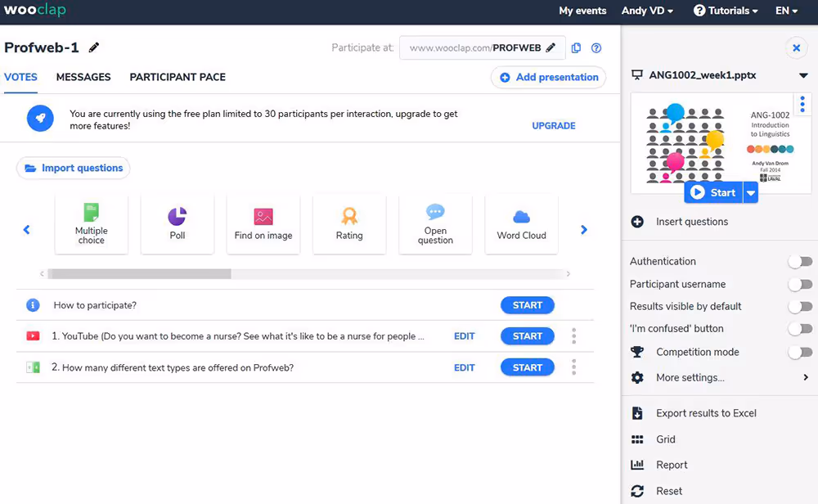Screen dimensions: 818x504
Task: Close the right side panel
Action: click(x=797, y=48)
